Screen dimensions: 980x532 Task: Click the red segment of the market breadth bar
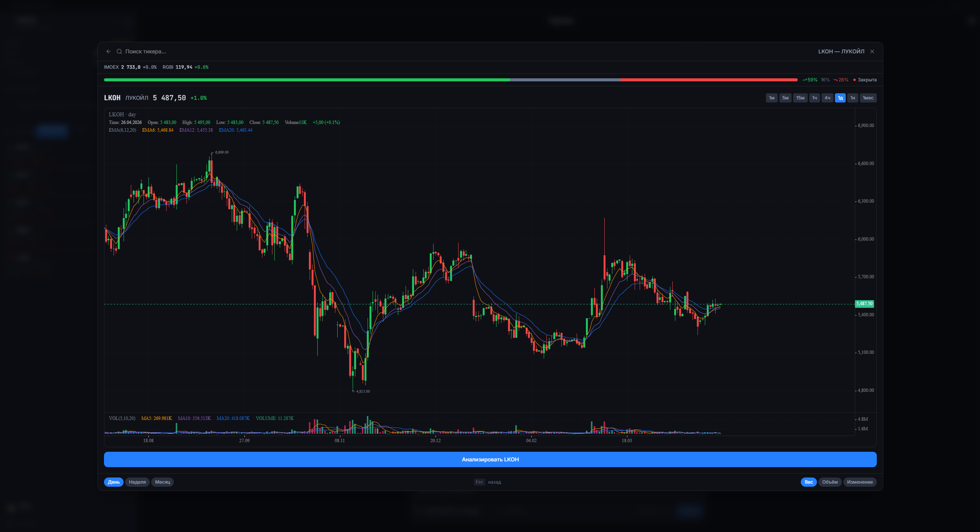(x=709, y=80)
